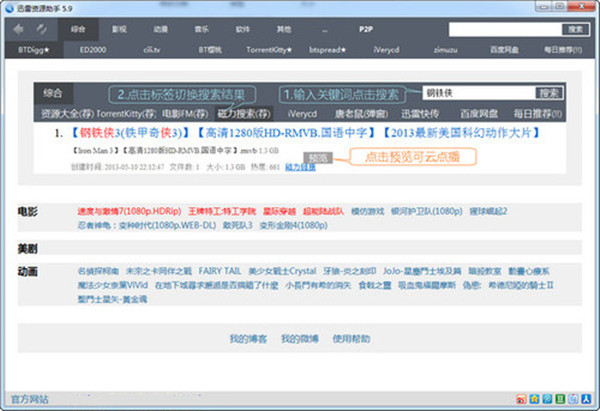Open the 聖鬥士星矢-黃金魂 anime link
Viewport: 600px width, 411px height.
(x=112, y=299)
